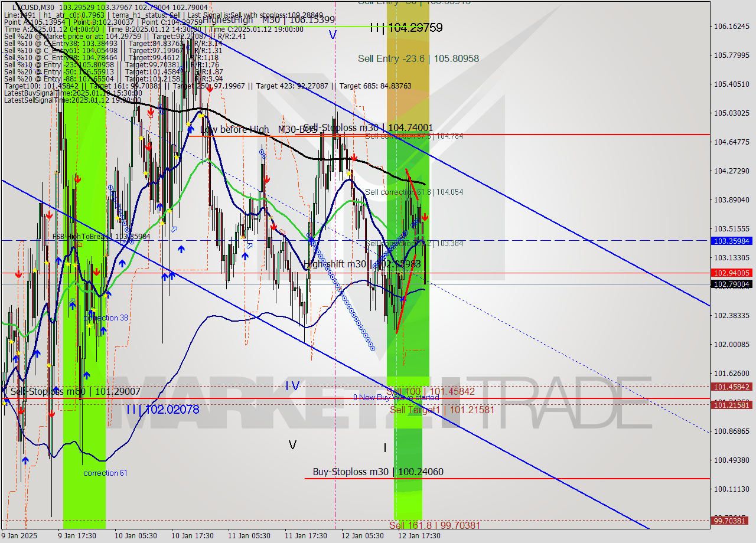Select the 'Sell-Stoploss m60 | 101.29007' label
The height and width of the screenshot is (543, 756).
click(x=76, y=391)
